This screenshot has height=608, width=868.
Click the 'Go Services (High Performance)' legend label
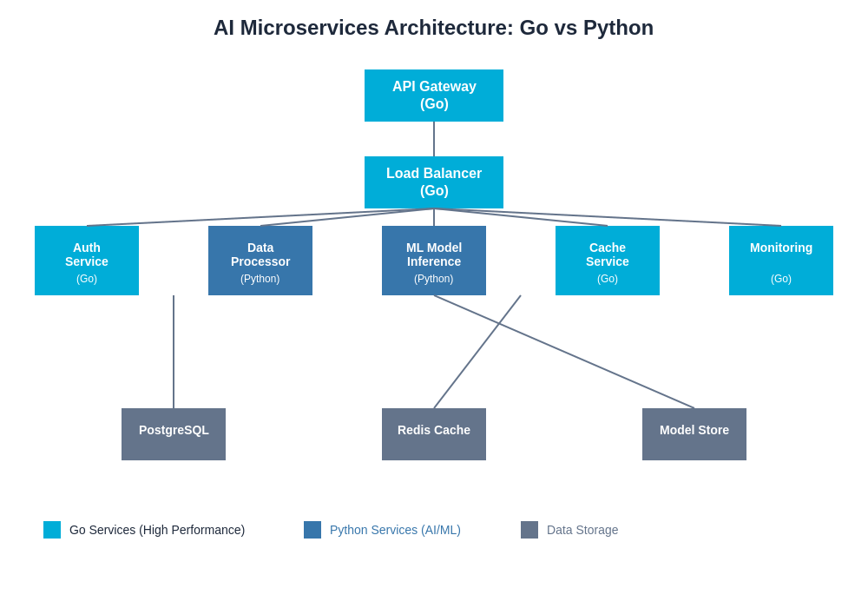coord(157,530)
